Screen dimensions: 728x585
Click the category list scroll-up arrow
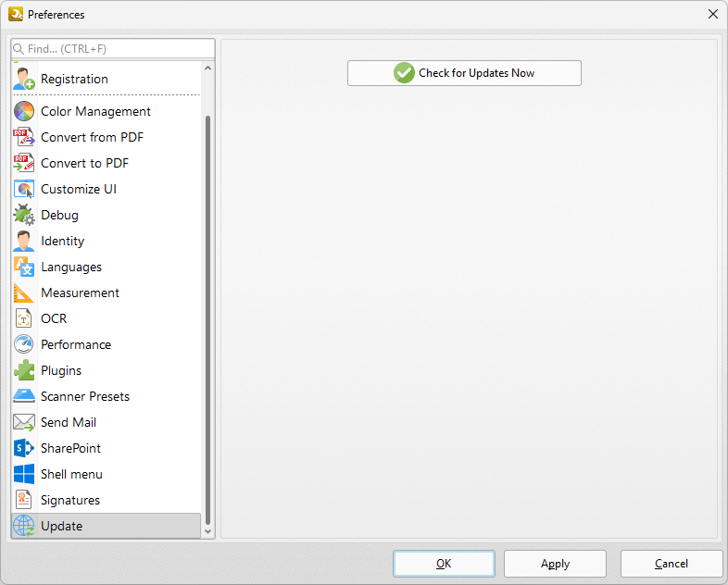[x=208, y=68]
